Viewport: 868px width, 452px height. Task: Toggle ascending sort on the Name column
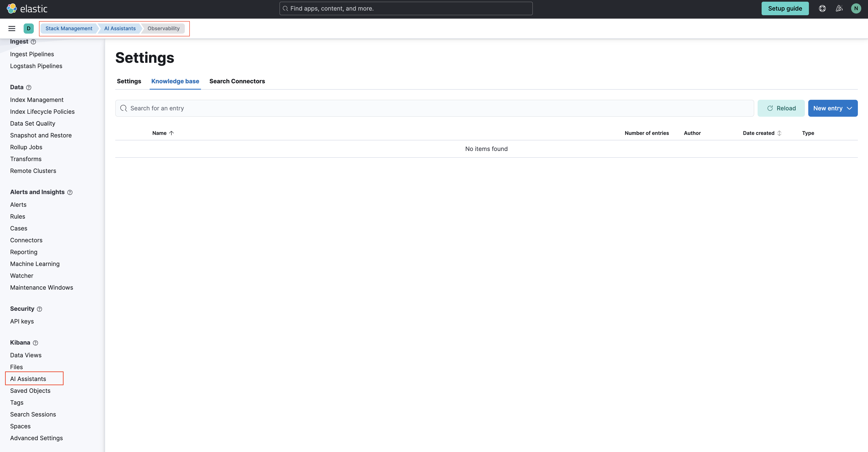163,133
